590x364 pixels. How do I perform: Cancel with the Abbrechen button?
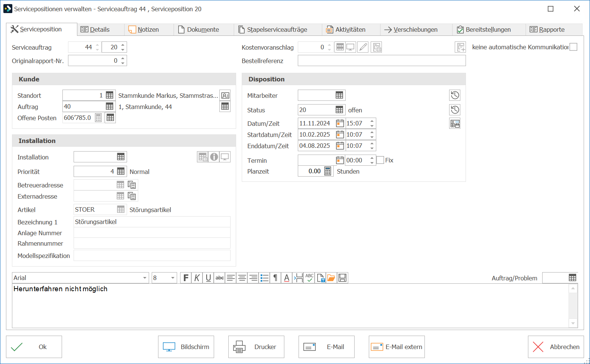(556, 347)
